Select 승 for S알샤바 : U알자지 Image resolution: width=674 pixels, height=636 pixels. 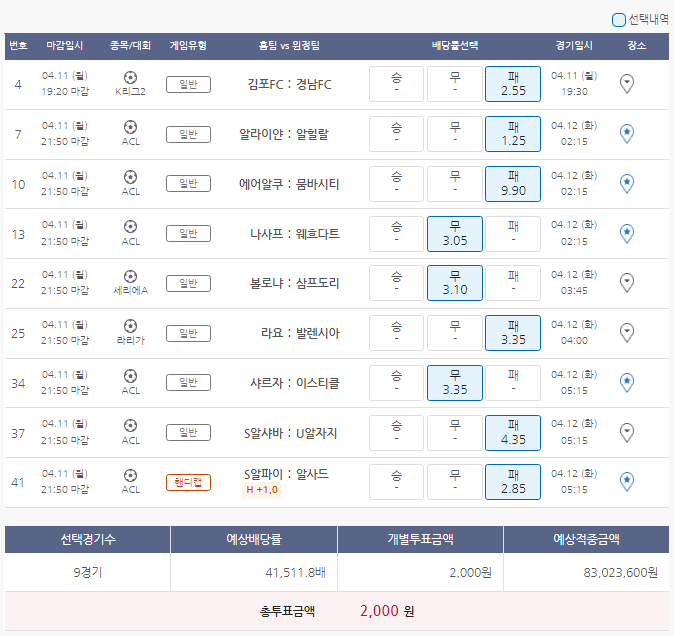click(x=396, y=433)
